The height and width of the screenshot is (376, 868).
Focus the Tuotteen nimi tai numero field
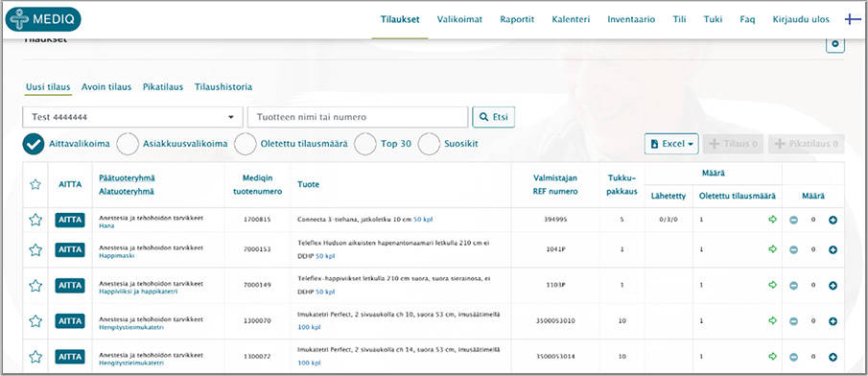(x=358, y=117)
